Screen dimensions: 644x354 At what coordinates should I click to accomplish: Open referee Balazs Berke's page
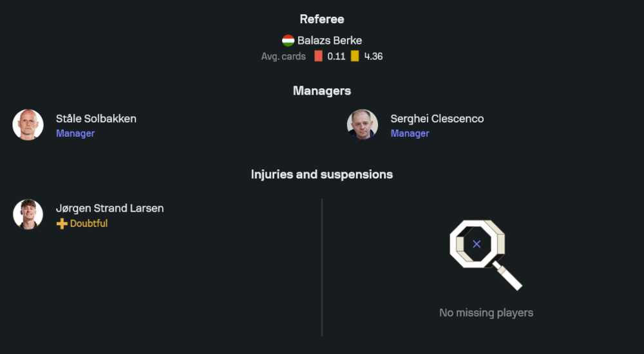pos(329,41)
